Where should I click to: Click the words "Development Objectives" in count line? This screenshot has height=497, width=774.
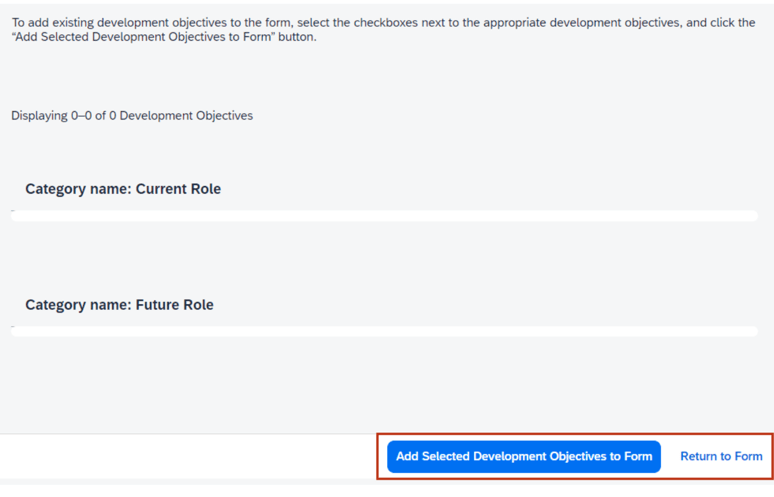[x=186, y=116]
